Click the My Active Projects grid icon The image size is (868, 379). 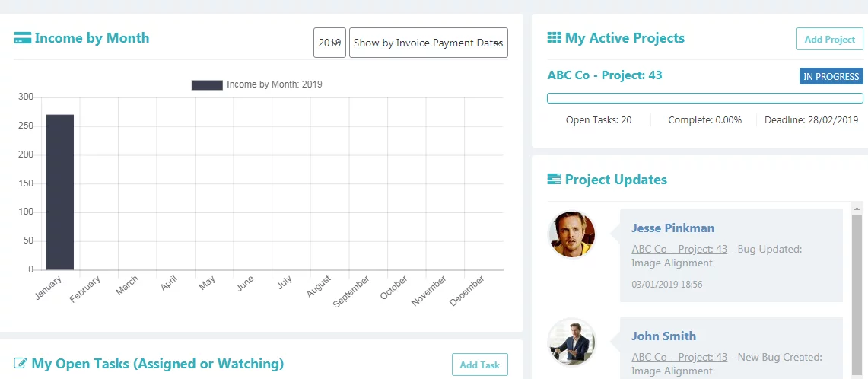554,38
